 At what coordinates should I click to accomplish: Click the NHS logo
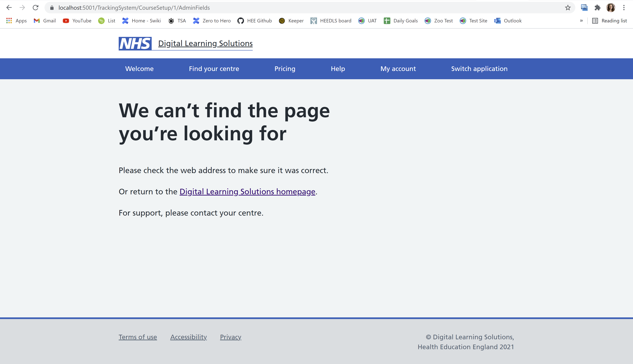[x=135, y=44]
